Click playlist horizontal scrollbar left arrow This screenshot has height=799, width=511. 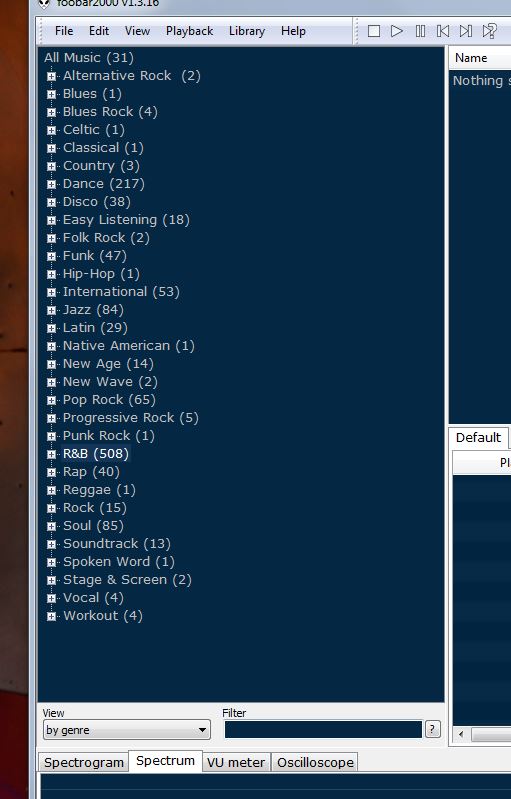pyautogui.click(x=461, y=734)
